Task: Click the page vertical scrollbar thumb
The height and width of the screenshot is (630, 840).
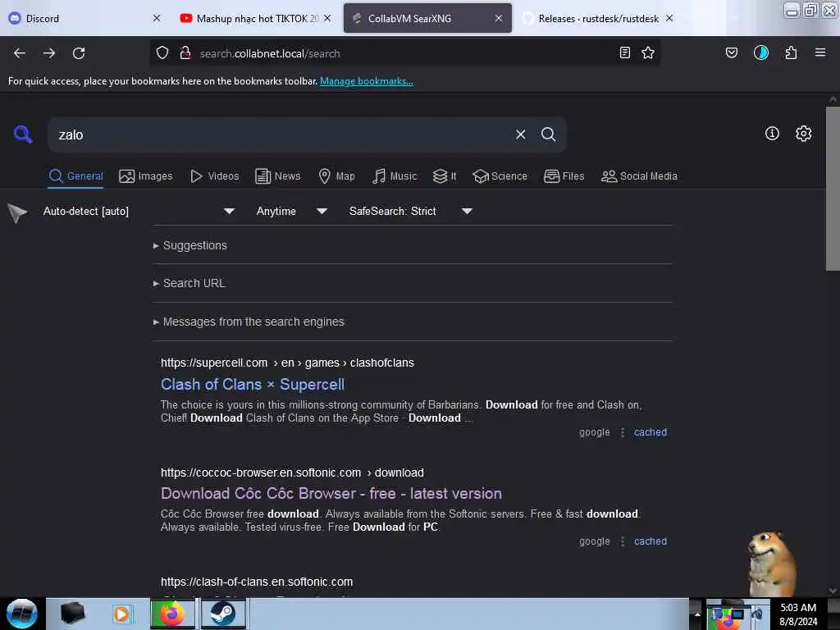Action: click(833, 189)
